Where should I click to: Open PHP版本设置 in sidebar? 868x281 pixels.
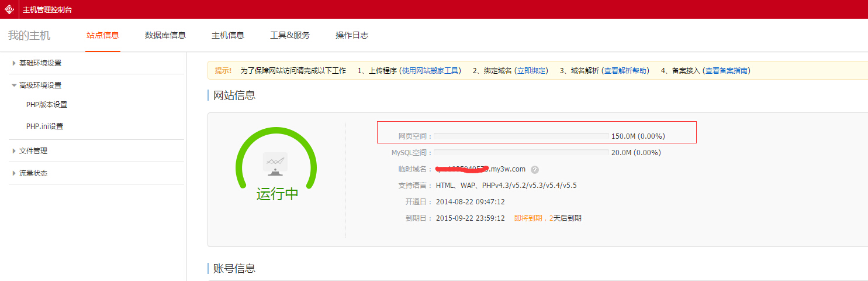pyautogui.click(x=47, y=105)
